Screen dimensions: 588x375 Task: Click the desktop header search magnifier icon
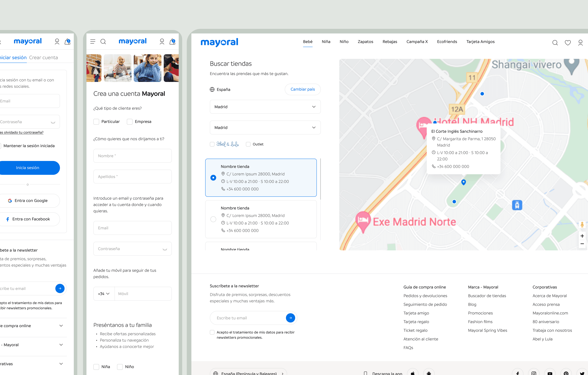click(555, 43)
